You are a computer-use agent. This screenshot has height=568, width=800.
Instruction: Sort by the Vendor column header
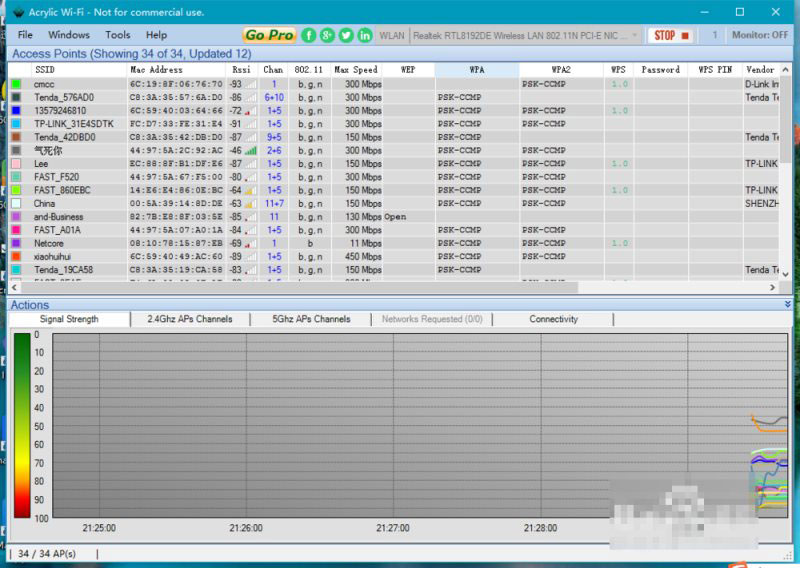pos(760,69)
